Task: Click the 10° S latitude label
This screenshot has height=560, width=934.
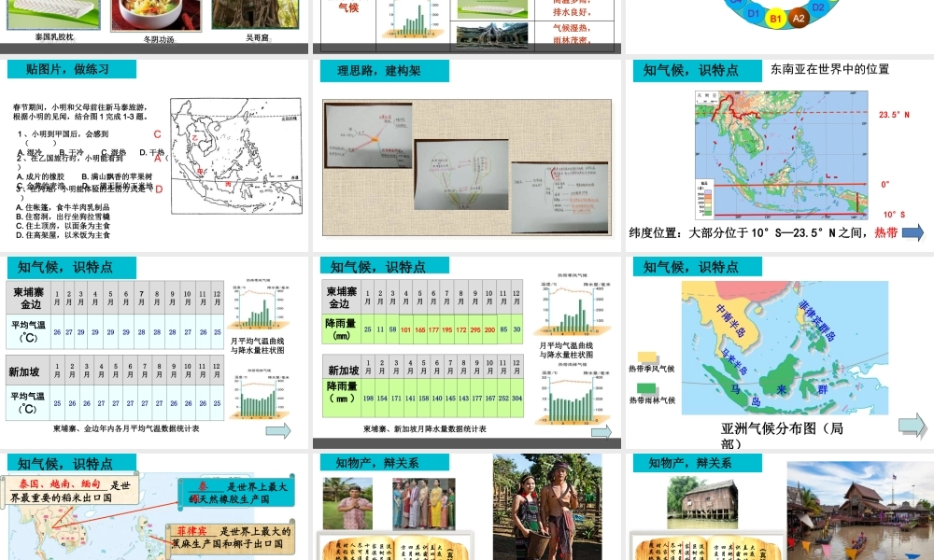Action: (x=894, y=215)
